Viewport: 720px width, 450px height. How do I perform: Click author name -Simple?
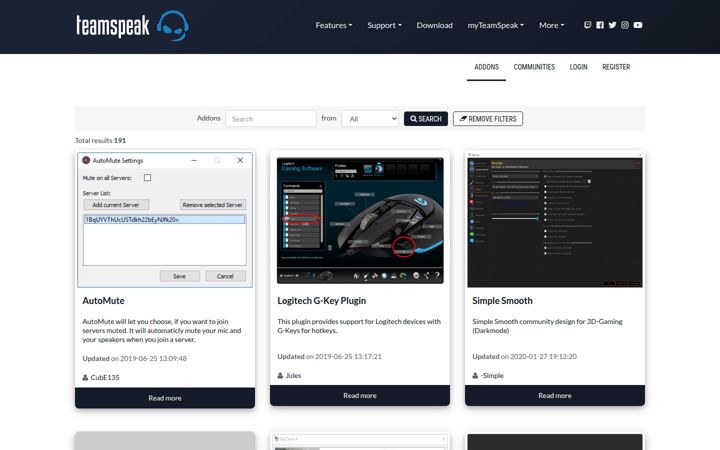tap(492, 375)
